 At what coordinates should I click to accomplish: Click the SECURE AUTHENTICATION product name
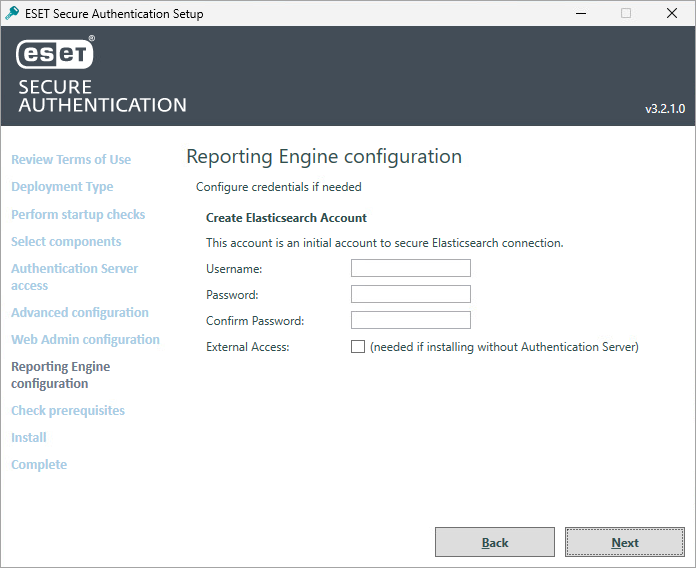103,96
